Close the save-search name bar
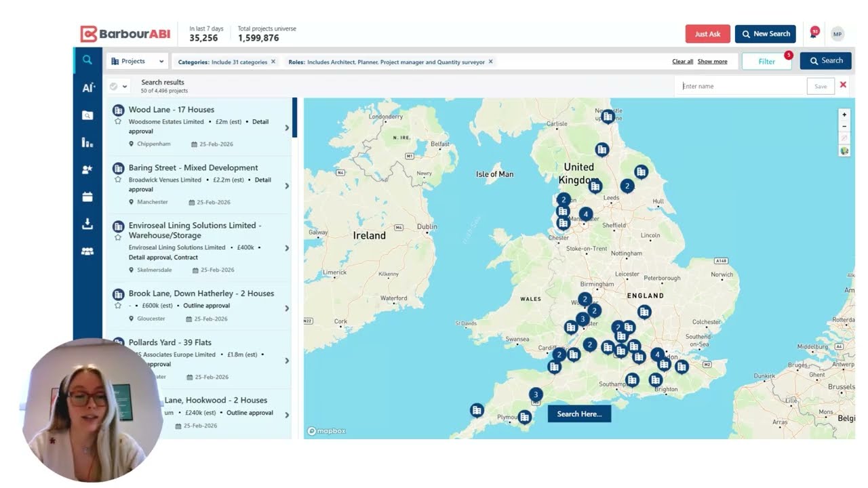 tap(843, 85)
